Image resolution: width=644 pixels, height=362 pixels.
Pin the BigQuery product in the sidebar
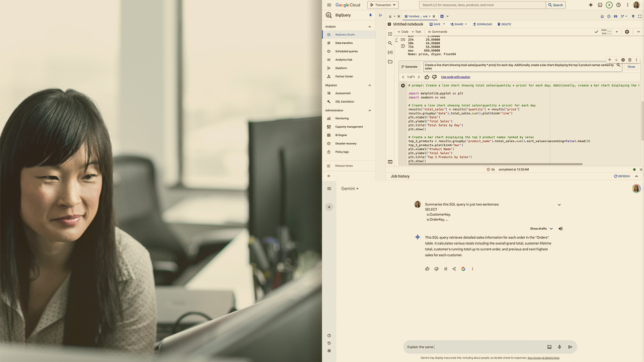371,15
